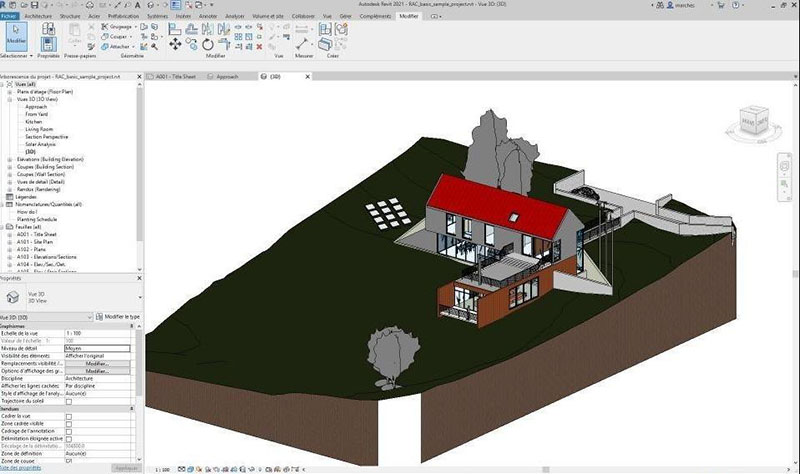Select Planting Schedule in the project browser
This screenshot has height=474, width=800.
click(37, 219)
